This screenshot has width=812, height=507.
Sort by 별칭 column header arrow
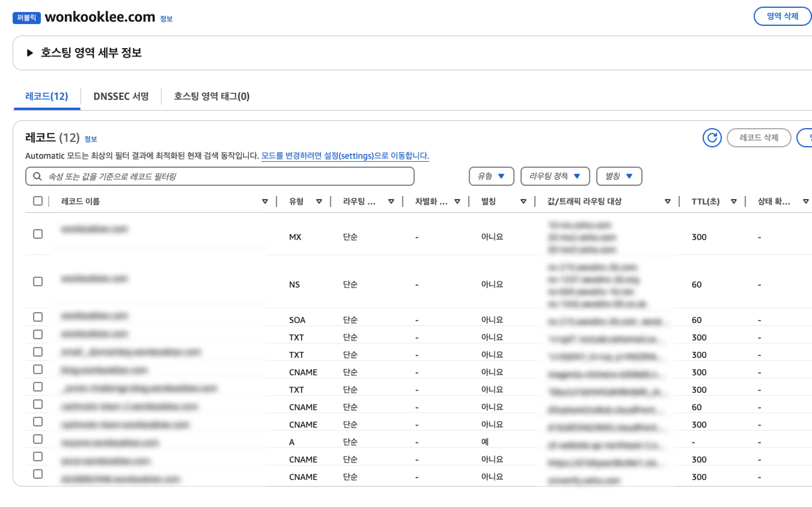click(523, 201)
